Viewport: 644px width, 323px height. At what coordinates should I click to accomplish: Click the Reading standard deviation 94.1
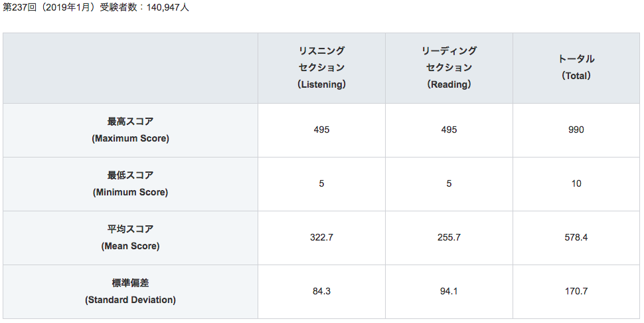tap(449, 291)
